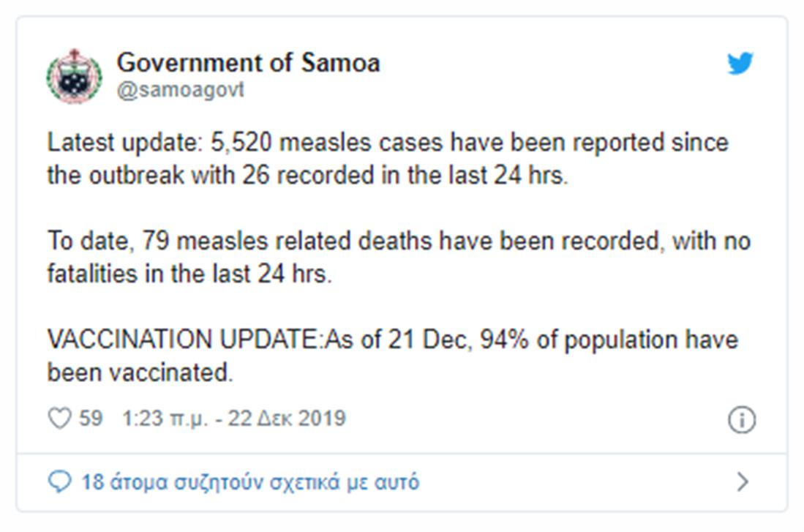Click the 'VACCINATION UPDATE' heading text

[183, 340]
